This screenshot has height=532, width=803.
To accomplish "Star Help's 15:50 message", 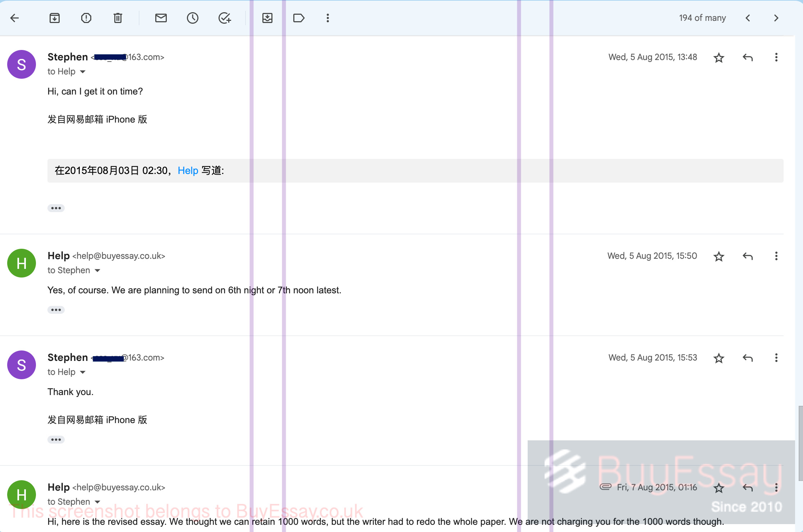I will (719, 256).
